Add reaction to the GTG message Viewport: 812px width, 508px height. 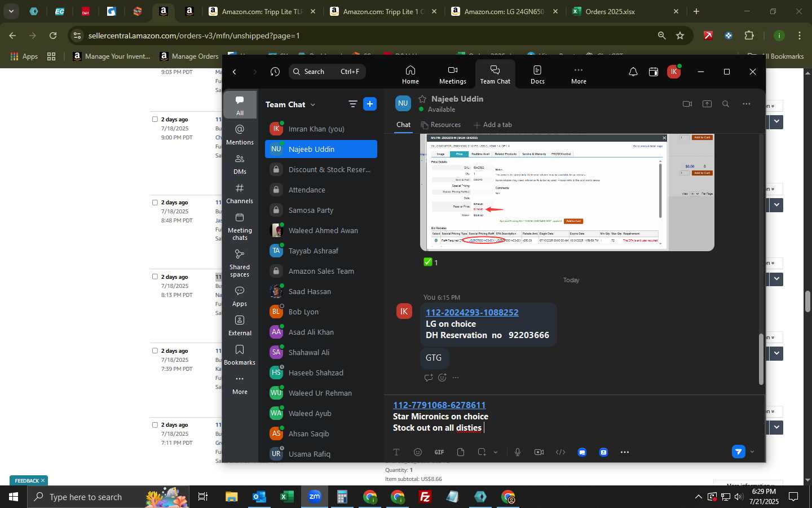(443, 378)
